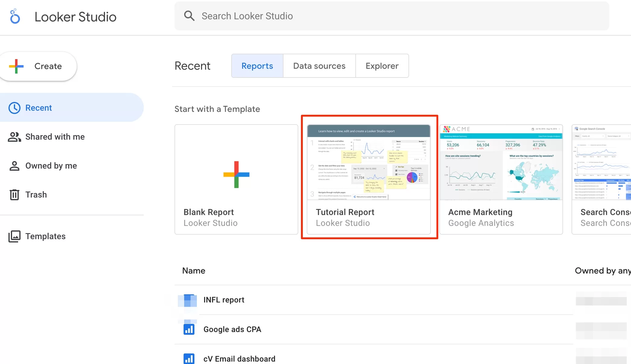Switch to the Reports tab
This screenshot has width=631, height=364.
257,66
